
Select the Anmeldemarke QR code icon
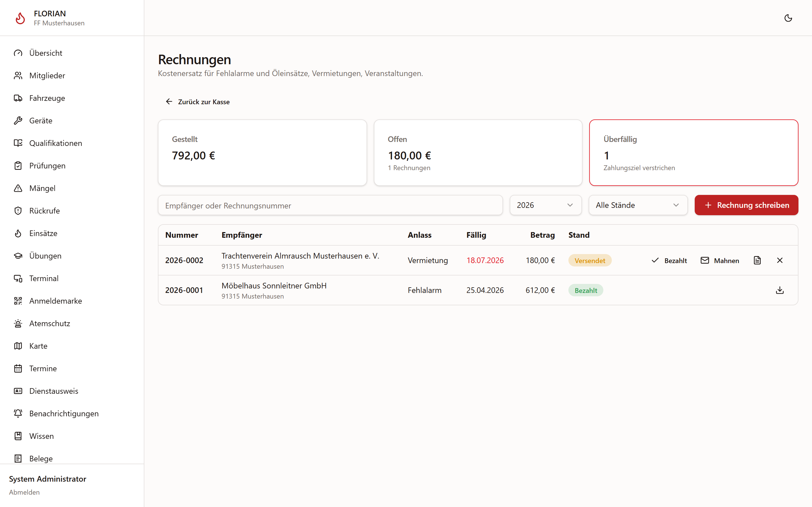18,301
